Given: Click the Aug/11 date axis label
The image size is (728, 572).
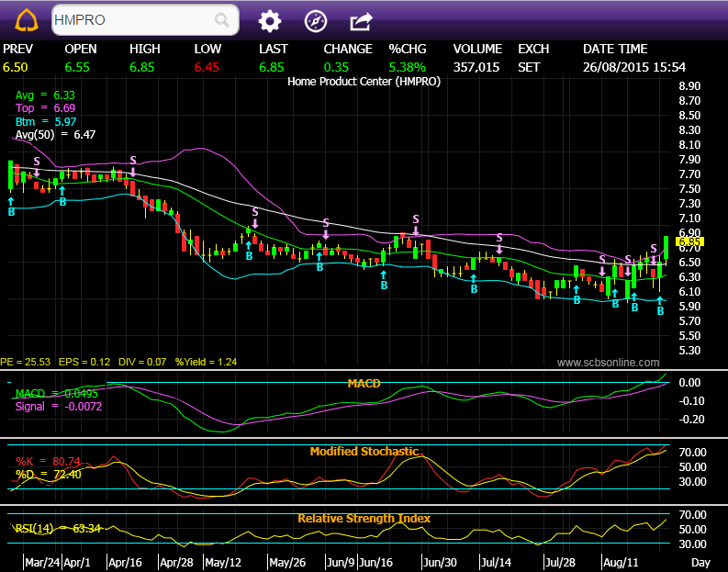Looking at the screenshot, I should click(621, 562).
